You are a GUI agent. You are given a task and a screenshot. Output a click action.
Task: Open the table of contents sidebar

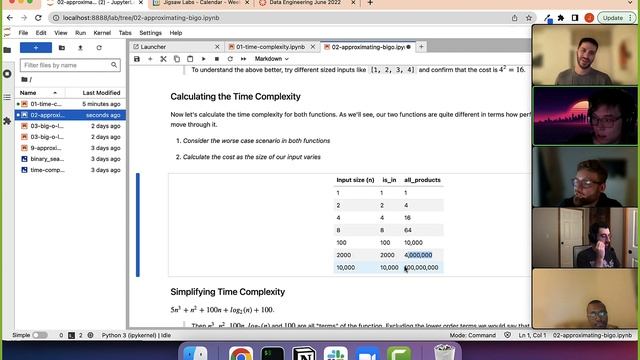pos(7,98)
